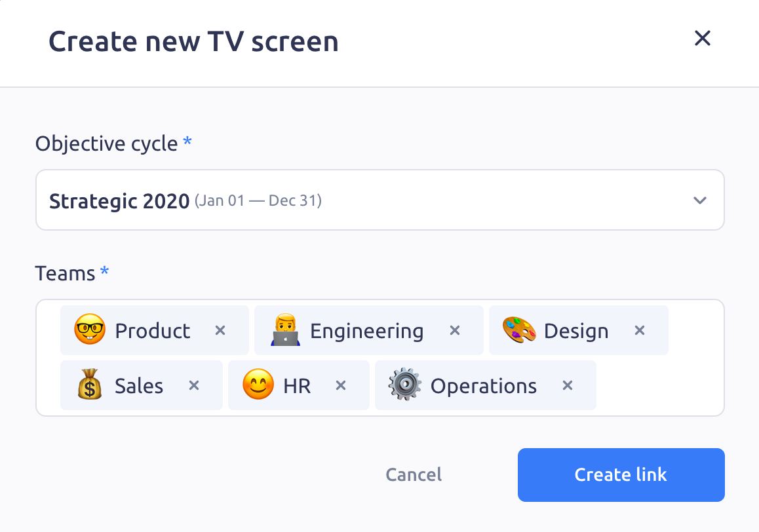Click the nerd face Product emoji

[x=90, y=329]
